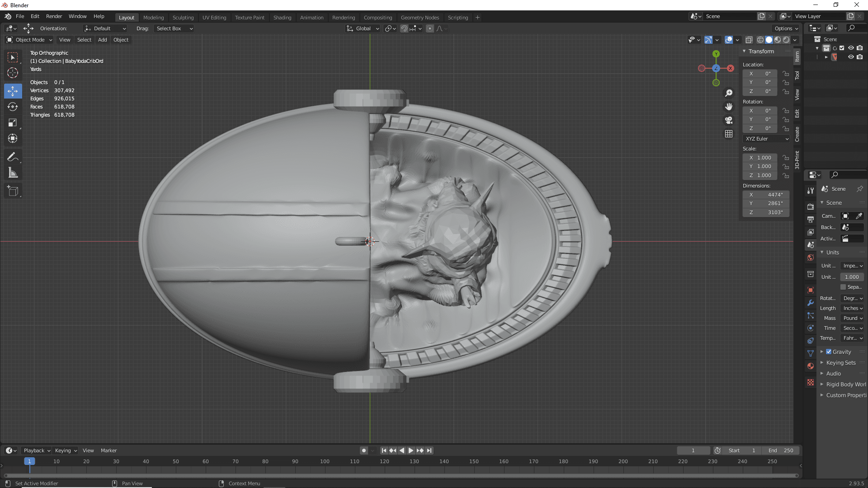Click Unit Scale 1.000 slider field

tap(852, 277)
